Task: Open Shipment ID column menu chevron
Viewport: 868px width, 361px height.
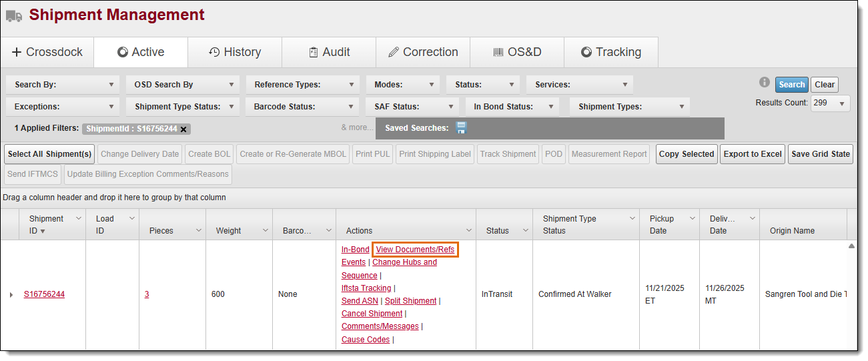Action: (x=78, y=219)
